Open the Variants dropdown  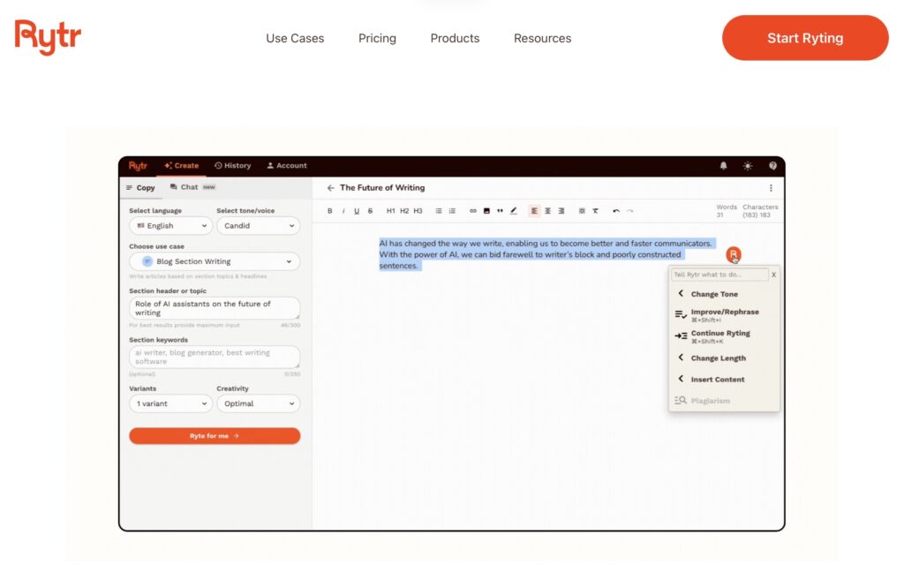[170, 403]
